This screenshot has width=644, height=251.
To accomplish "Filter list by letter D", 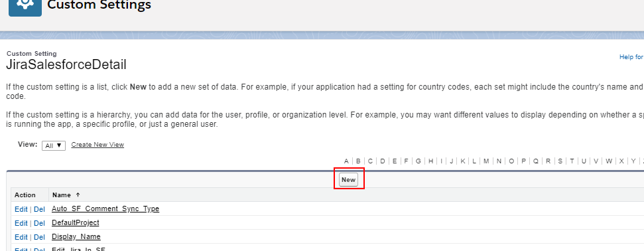I will (x=383, y=161).
